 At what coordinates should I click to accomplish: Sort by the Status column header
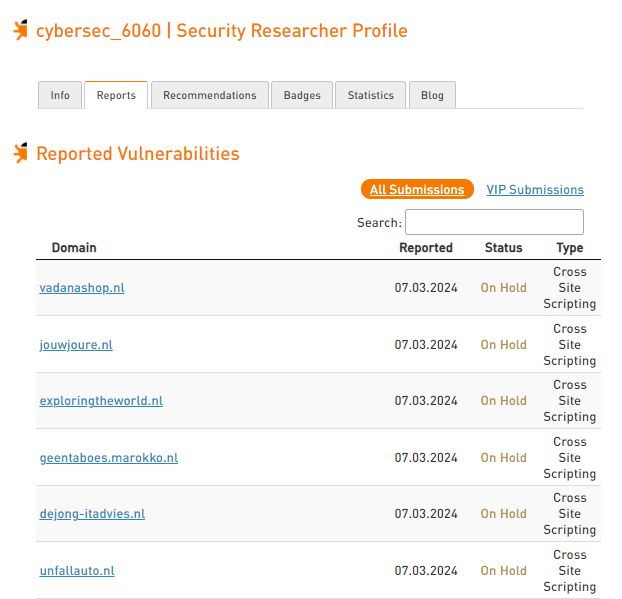[x=503, y=248]
